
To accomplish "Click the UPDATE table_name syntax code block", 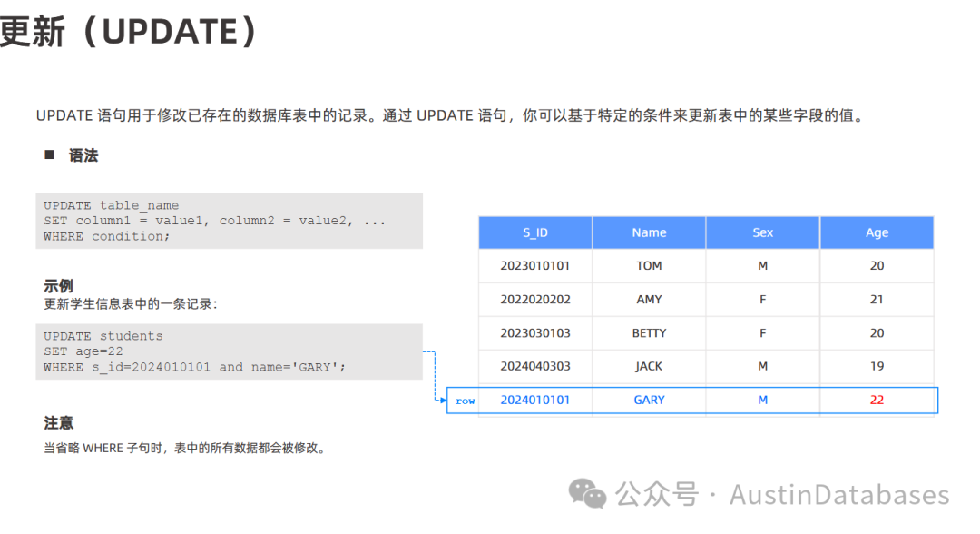I will coord(229,221).
